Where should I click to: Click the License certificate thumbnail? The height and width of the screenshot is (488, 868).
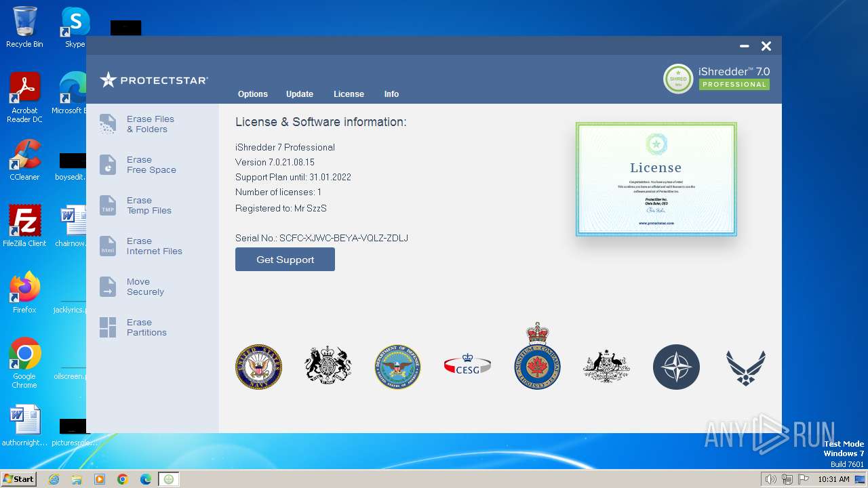656,179
